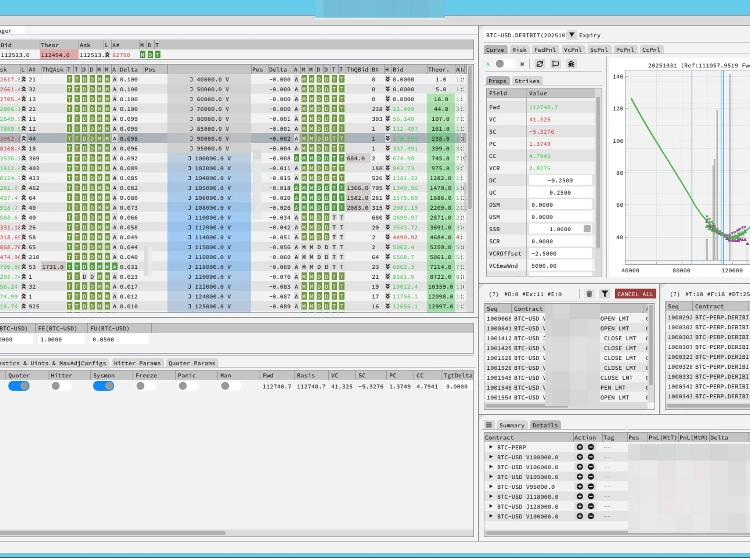Click the trash icon in orders panel

tap(590, 294)
